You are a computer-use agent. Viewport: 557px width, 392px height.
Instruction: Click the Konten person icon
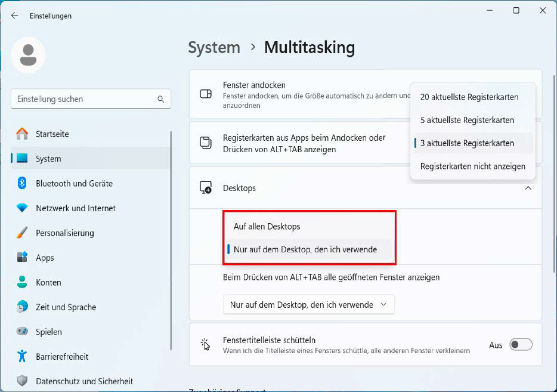(22, 282)
